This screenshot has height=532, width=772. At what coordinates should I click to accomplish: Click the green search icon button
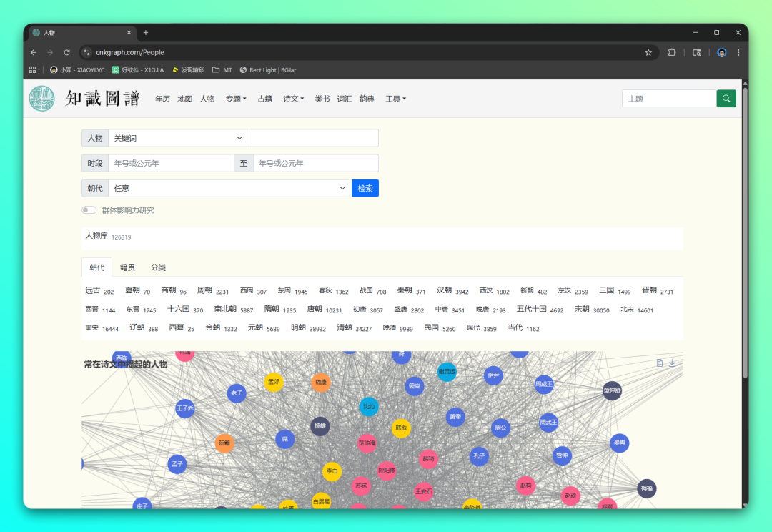pyautogui.click(x=726, y=99)
